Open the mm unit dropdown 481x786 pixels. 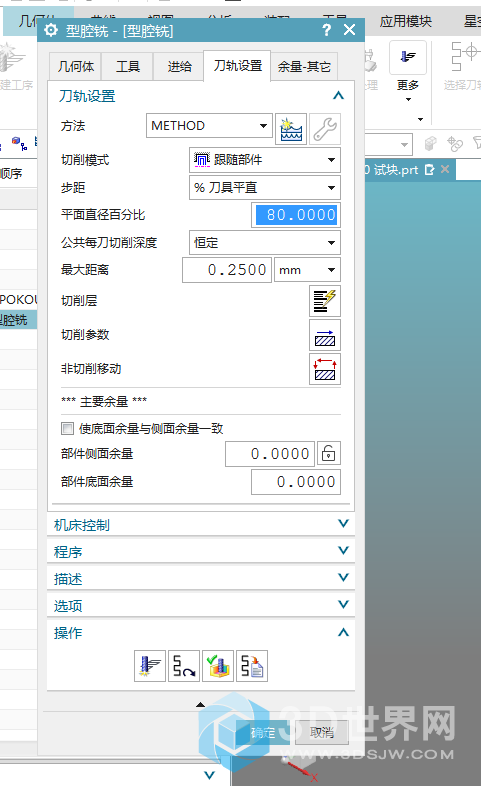[308, 270]
